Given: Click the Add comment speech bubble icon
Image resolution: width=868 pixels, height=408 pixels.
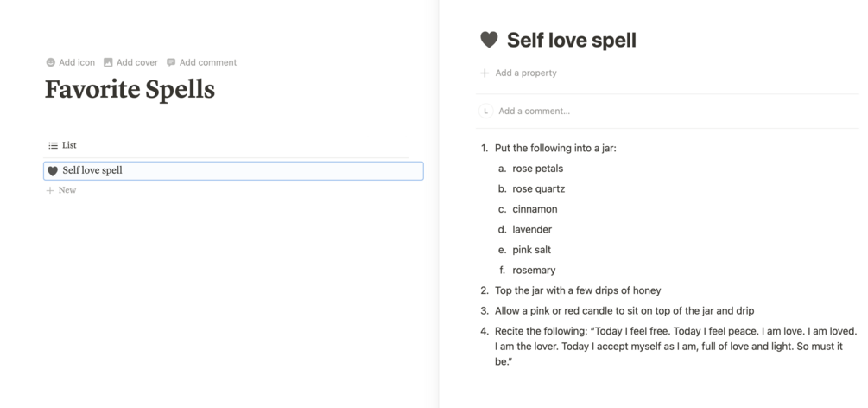Looking at the screenshot, I should point(171,62).
